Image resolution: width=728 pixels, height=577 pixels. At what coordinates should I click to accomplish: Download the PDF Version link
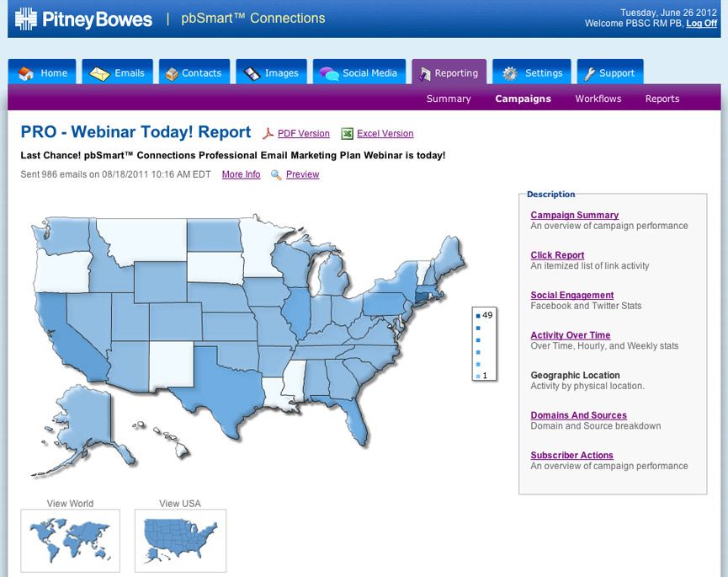[x=304, y=133]
